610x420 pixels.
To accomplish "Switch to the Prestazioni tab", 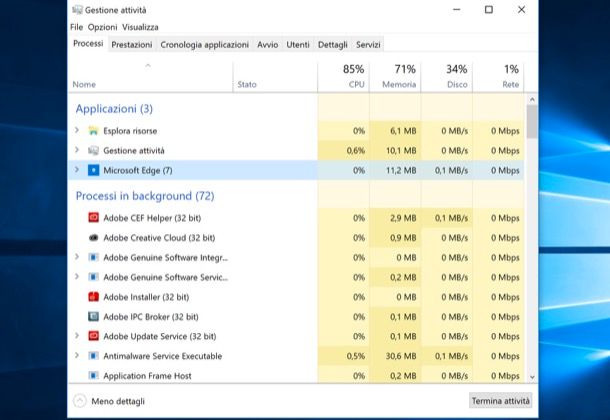I will (132, 45).
